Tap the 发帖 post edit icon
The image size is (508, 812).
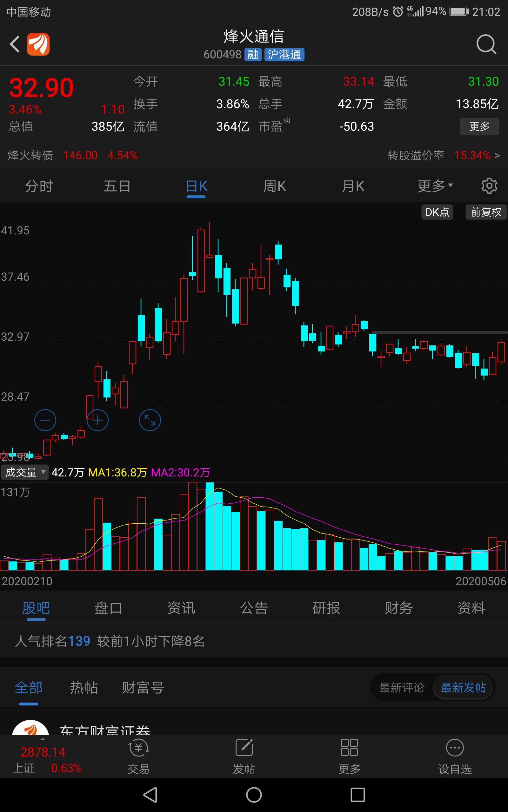[x=244, y=748]
